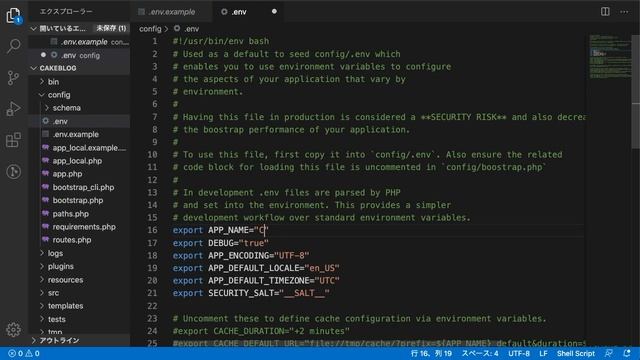
Task: Open .env.example in config tree
Action: click(79, 134)
